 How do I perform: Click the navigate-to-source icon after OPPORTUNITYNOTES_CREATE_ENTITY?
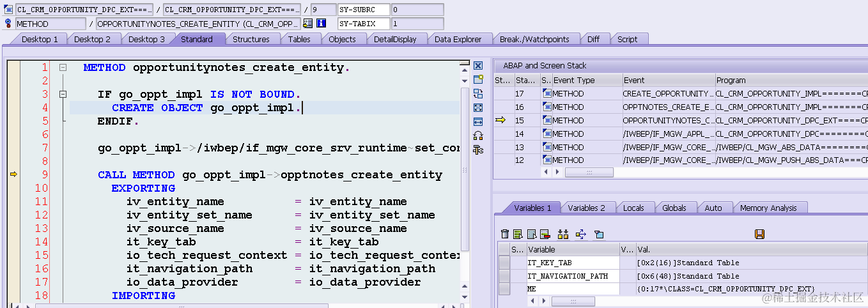coord(308,24)
